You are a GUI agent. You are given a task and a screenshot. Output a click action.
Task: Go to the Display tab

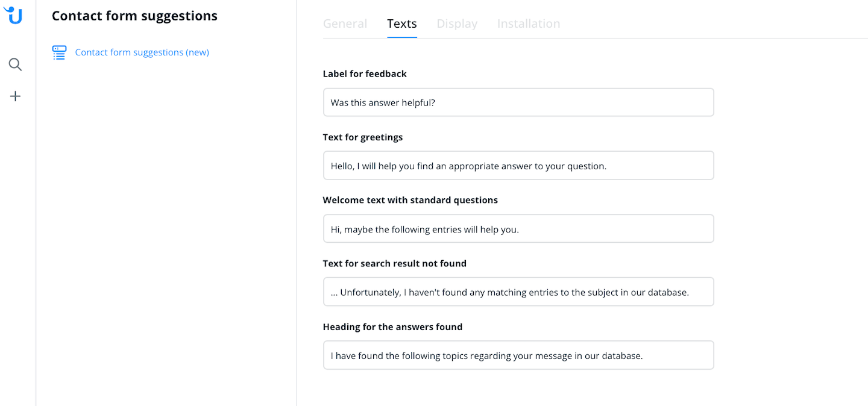[x=457, y=23]
